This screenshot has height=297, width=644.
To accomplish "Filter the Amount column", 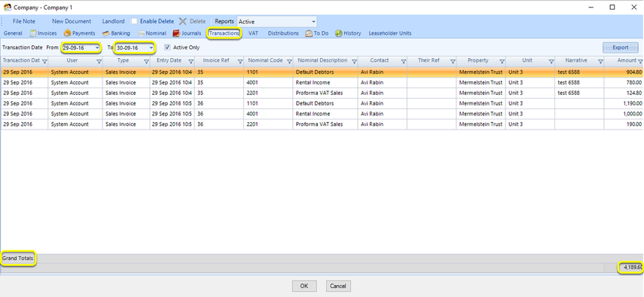I will 640,61.
